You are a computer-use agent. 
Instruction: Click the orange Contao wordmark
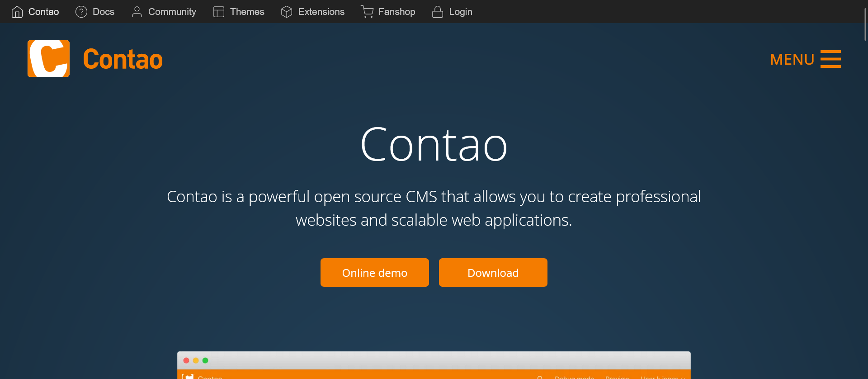(x=123, y=59)
